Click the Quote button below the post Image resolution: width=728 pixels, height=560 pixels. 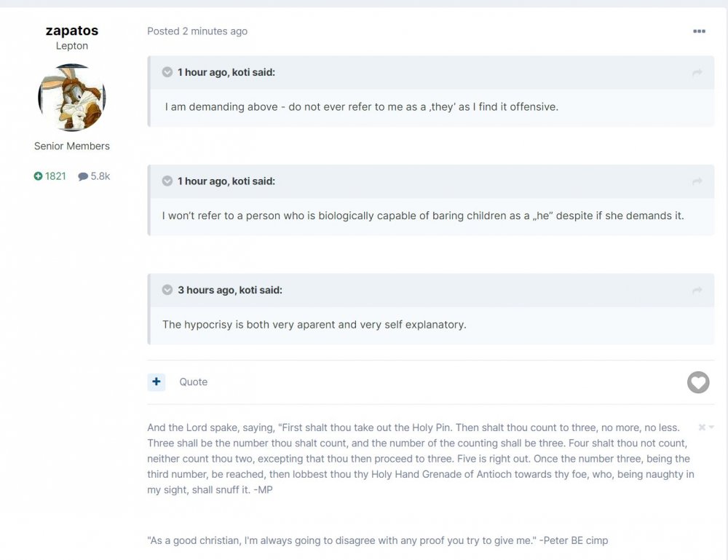pyautogui.click(x=194, y=382)
